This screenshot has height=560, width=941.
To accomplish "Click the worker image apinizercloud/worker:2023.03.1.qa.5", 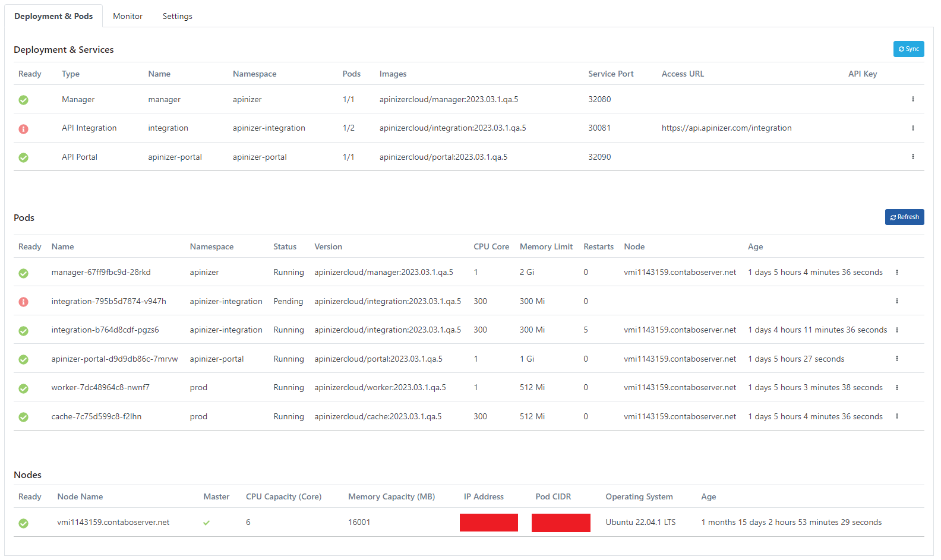I will [x=380, y=388].
